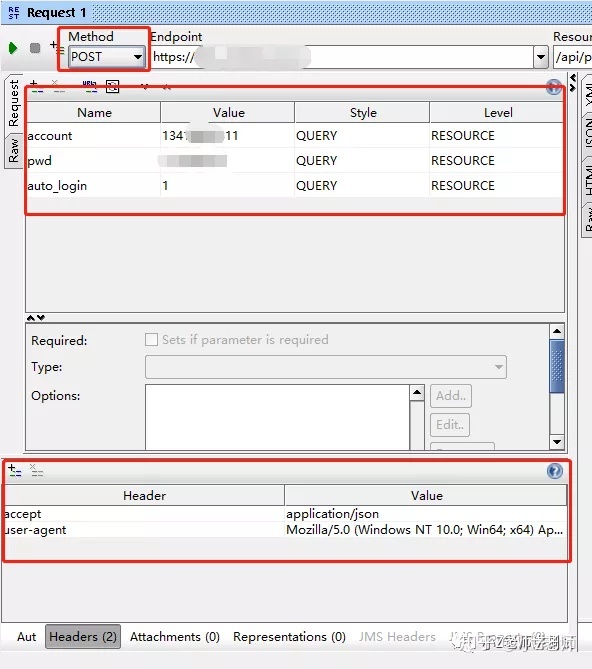The image size is (592, 669).
Task: Click QUERY style in the pwd row
Action: click(x=316, y=161)
